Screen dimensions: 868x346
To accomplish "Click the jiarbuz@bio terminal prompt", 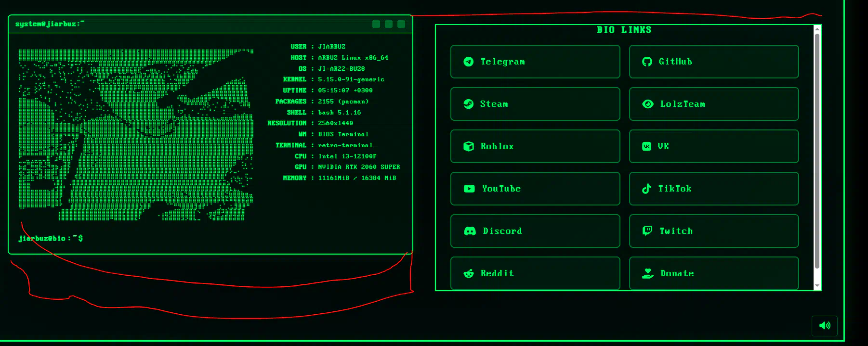I will tap(51, 238).
